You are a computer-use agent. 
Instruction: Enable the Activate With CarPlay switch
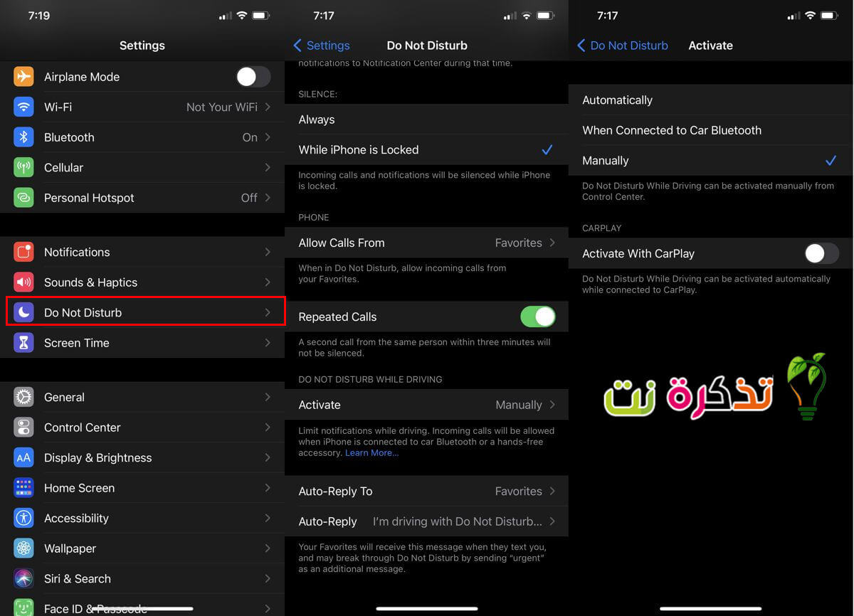point(822,253)
